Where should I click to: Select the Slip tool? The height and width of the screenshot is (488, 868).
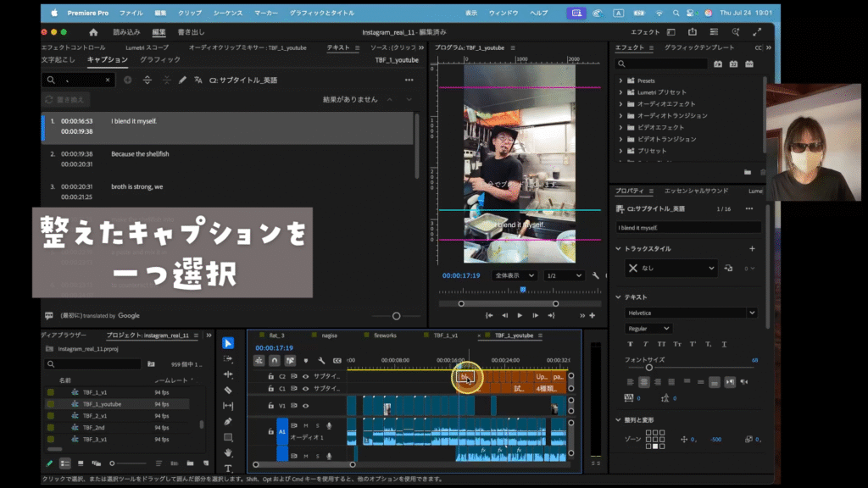point(227,406)
